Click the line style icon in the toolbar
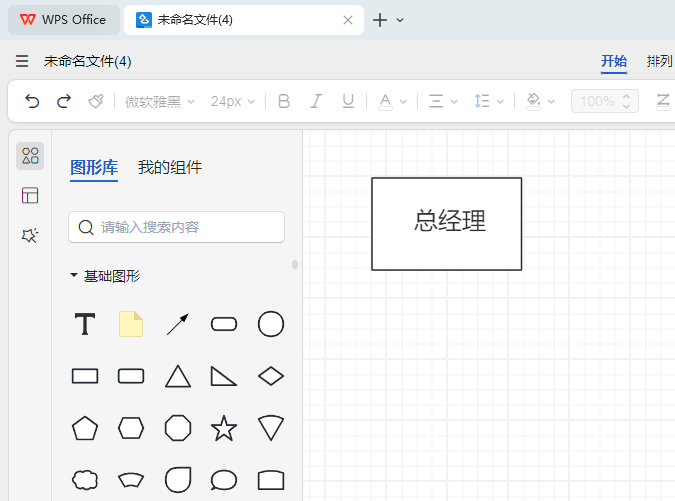Viewport: 675px width, 501px height. (x=663, y=102)
